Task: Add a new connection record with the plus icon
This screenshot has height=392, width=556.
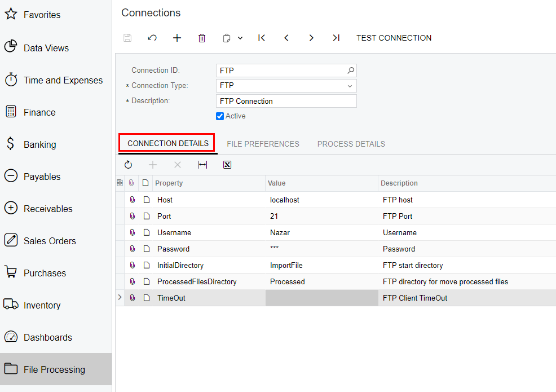Action: point(177,38)
